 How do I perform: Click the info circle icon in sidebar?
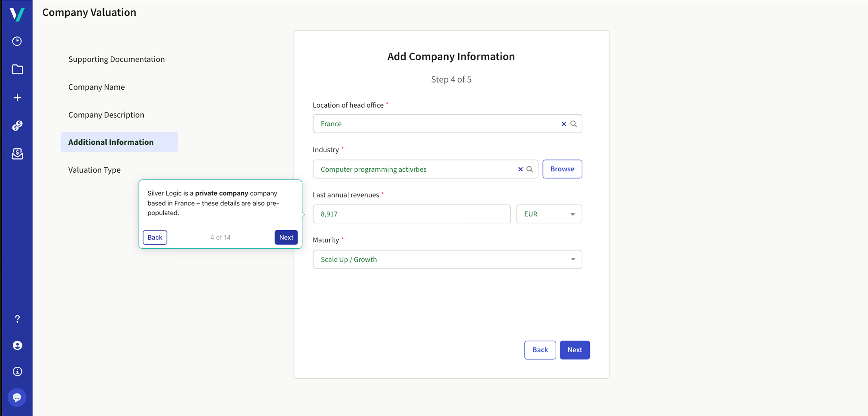click(x=17, y=372)
